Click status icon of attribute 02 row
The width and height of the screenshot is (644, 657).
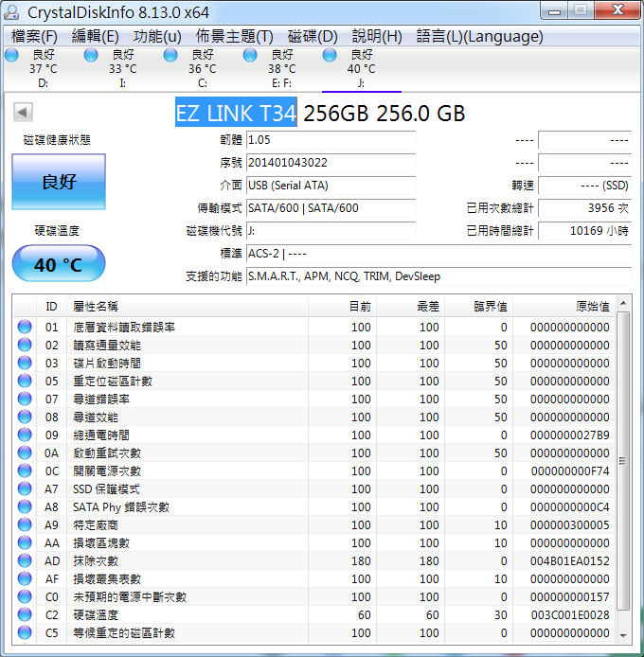click(25, 345)
